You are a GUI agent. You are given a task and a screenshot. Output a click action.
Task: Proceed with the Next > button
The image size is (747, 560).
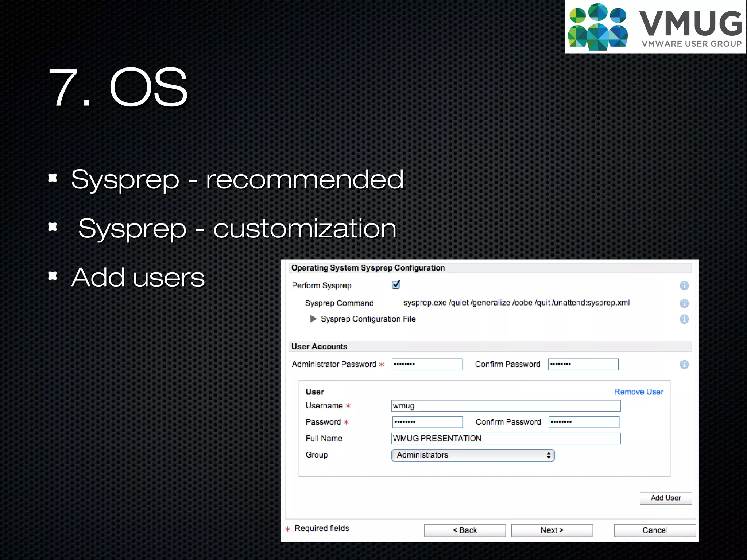(x=552, y=530)
